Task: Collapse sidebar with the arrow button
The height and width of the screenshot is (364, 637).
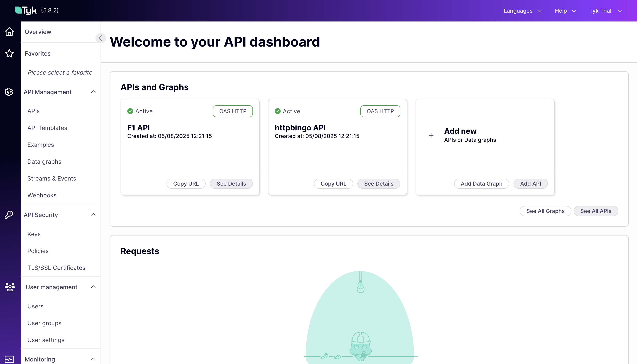Action: click(101, 38)
